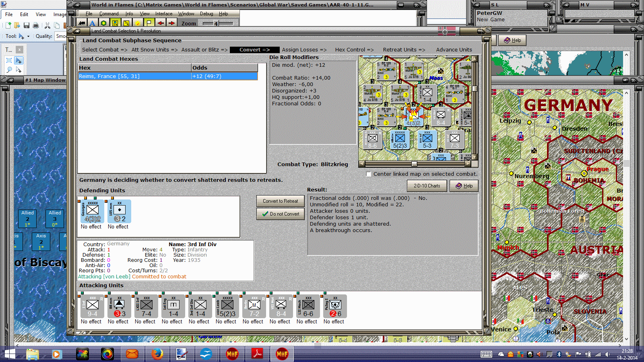
Task: Open Thunderbird mail from the taskbar
Action: tap(132, 354)
